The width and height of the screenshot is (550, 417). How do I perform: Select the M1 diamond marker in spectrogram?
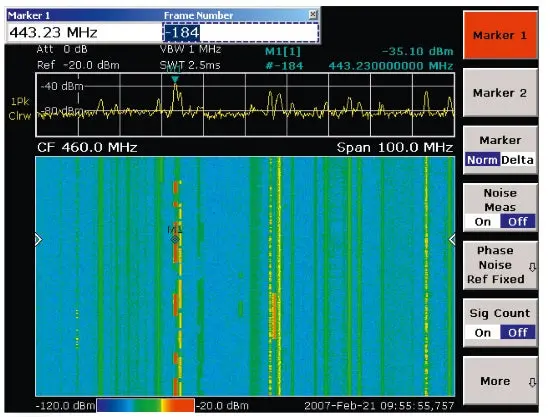175,240
